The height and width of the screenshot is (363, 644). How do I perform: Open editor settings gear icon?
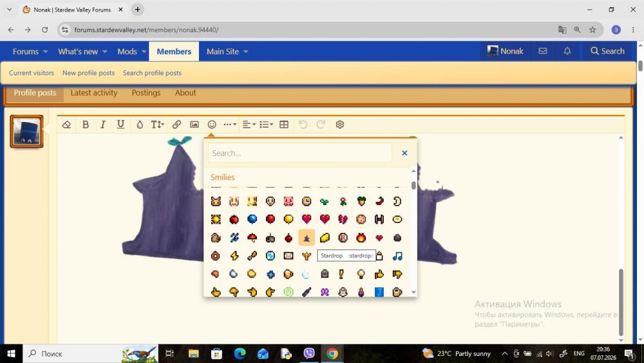(339, 124)
